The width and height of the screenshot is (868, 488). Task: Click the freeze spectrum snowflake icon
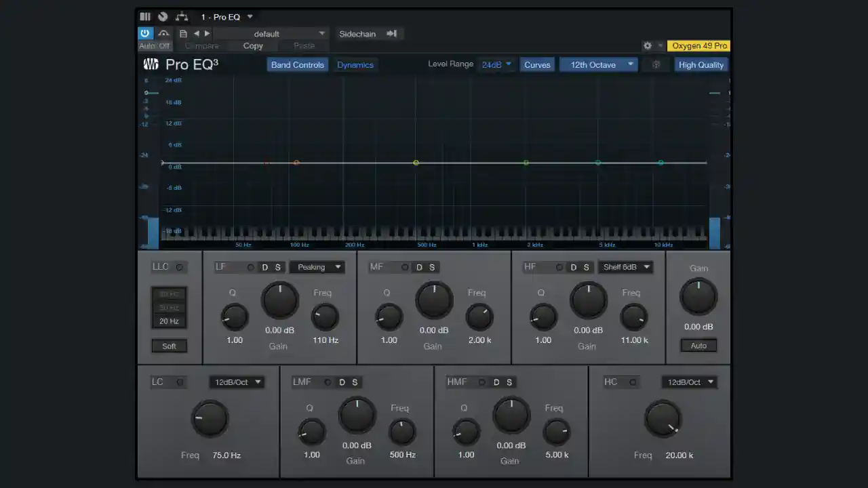[656, 65]
